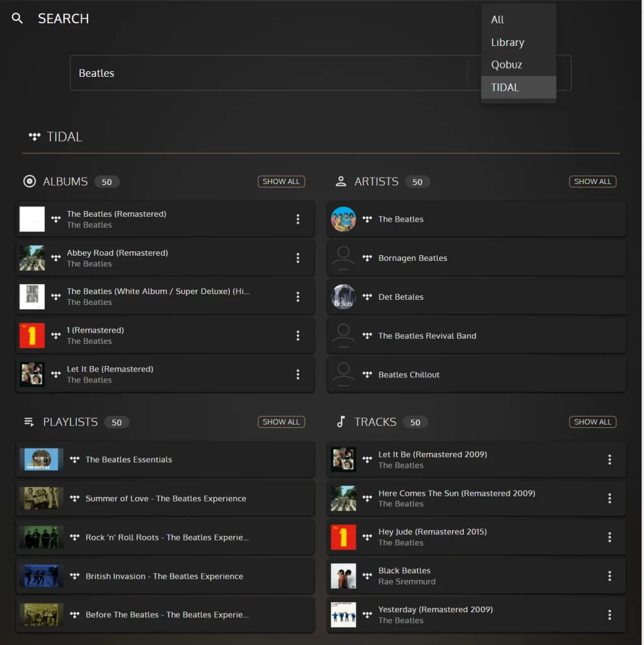Click the Artists person icon
The height and width of the screenshot is (645, 644).
point(341,181)
